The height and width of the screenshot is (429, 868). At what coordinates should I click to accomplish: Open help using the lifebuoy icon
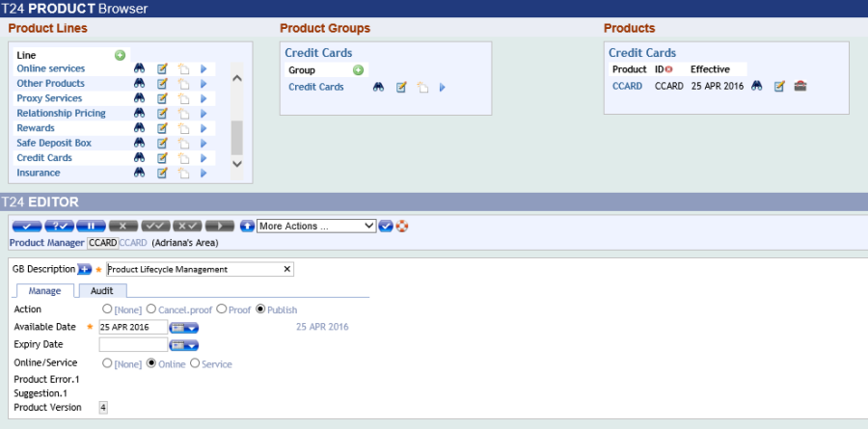pos(402,226)
